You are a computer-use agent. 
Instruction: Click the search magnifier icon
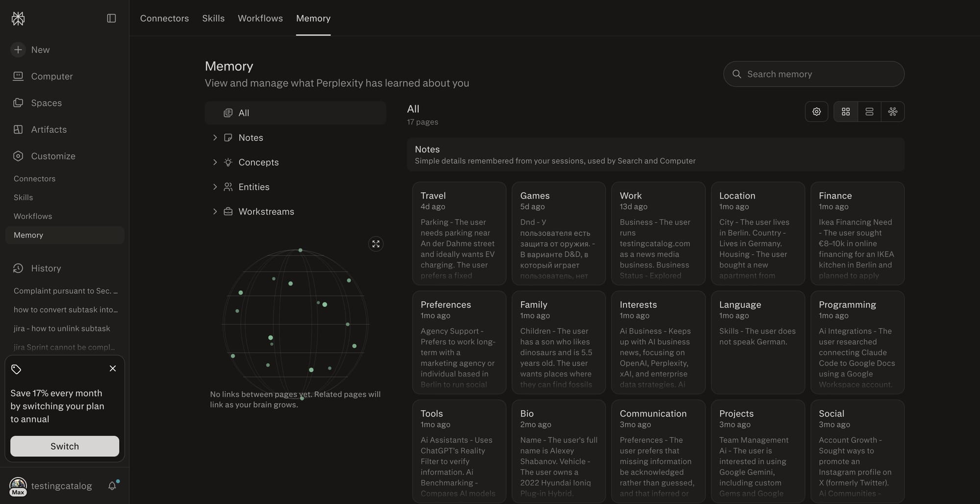point(736,74)
